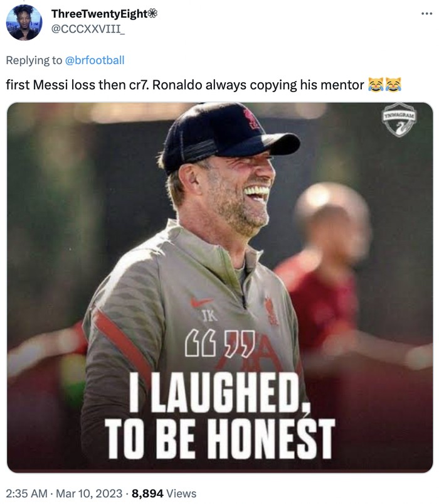The width and height of the screenshot is (439, 504).
Task: Click the flower symbol beside the display name
Action: tap(153, 14)
